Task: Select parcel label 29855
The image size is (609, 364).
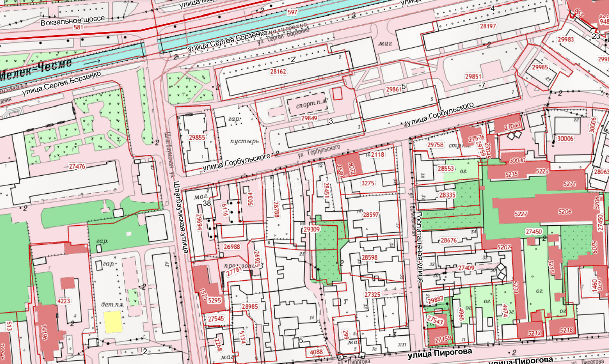Action: coord(197,138)
